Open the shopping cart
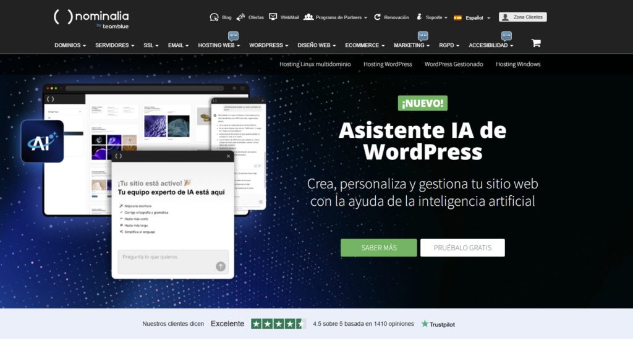Screen dimensions: 633x364 536,43
